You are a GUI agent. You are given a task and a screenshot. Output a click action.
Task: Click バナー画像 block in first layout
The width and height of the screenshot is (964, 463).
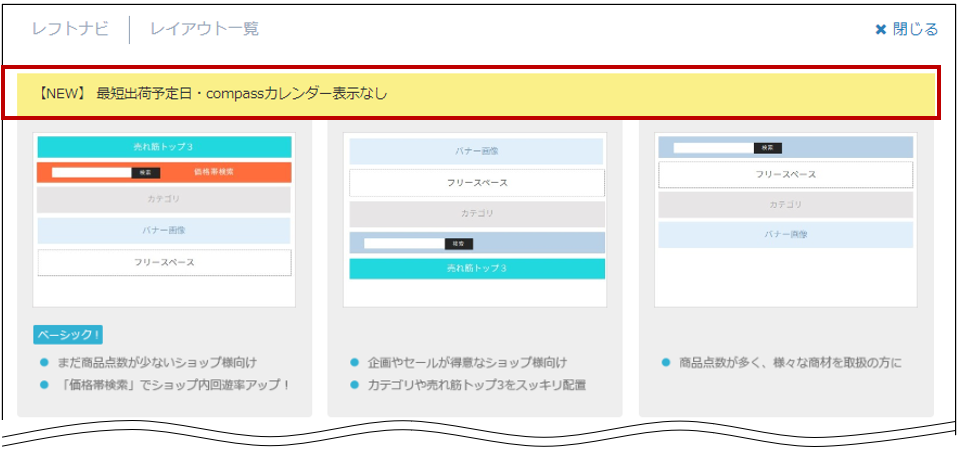164,231
